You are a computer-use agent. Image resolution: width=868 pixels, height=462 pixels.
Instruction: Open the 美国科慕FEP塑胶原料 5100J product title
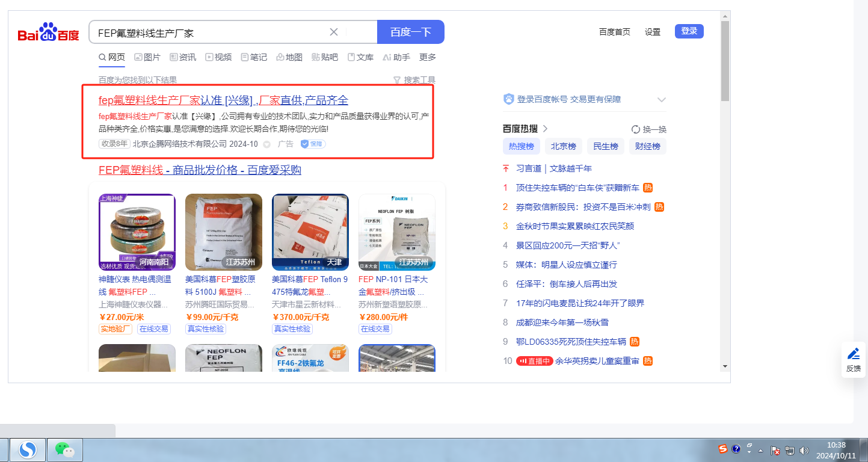coord(221,286)
